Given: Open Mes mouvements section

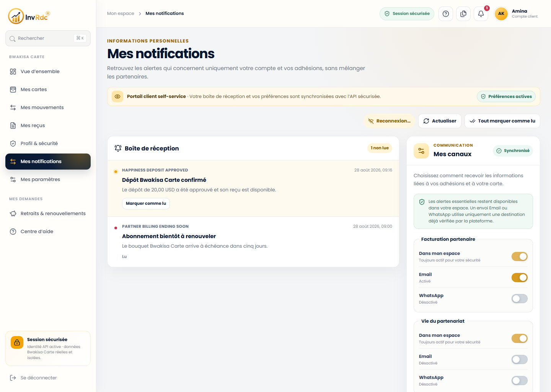Looking at the screenshot, I should pos(48,108).
